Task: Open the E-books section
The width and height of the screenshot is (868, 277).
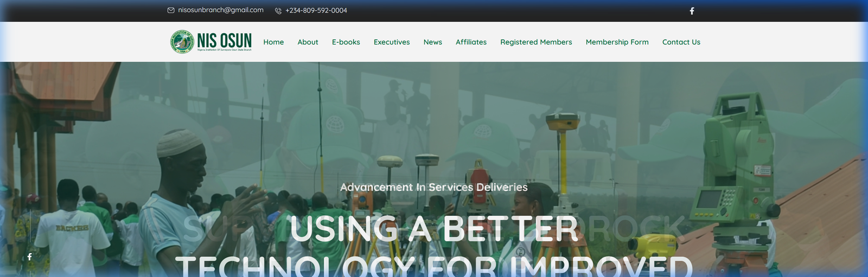Action: point(346,42)
